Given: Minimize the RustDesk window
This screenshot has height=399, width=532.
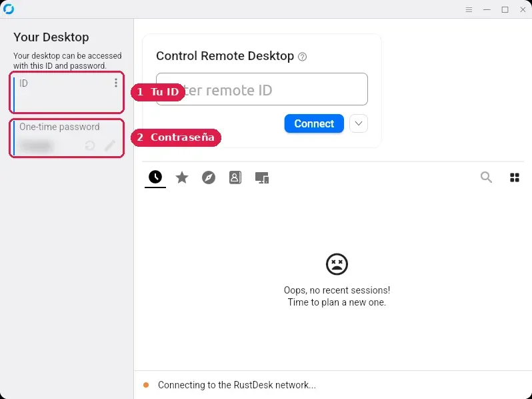Looking at the screenshot, I should (x=487, y=9).
